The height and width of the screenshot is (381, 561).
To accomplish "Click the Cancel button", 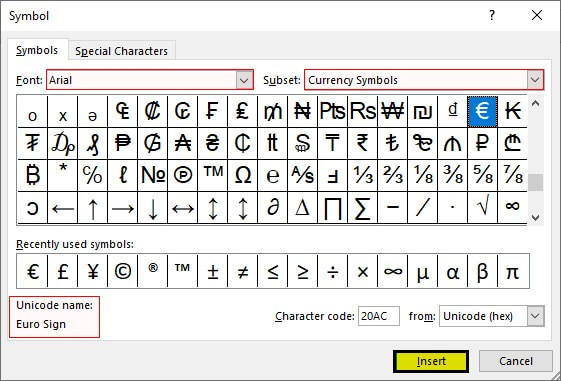I will [516, 361].
